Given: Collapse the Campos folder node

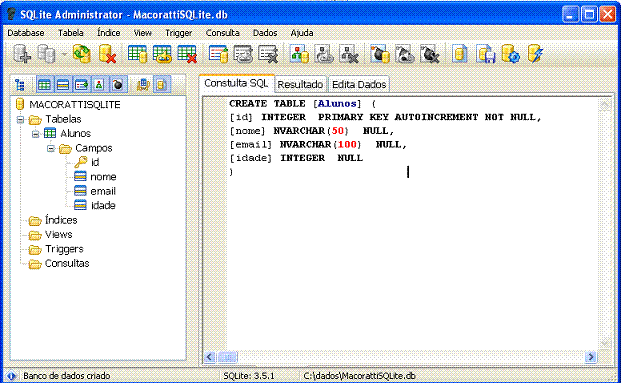Looking at the screenshot, I should tap(51, 149).
